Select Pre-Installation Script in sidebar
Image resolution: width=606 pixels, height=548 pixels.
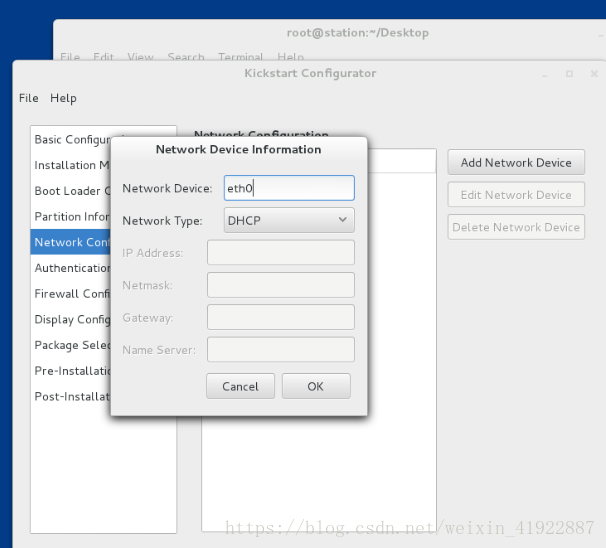pyautogui.click(x=71, y=371)
